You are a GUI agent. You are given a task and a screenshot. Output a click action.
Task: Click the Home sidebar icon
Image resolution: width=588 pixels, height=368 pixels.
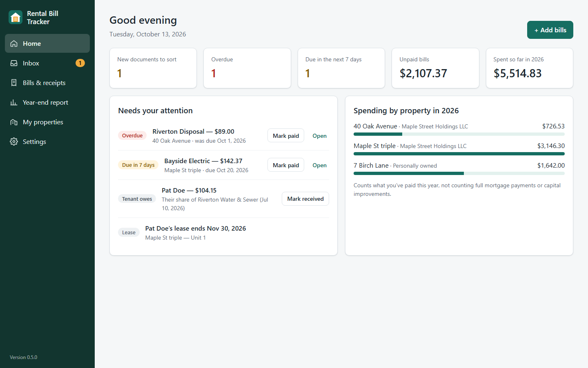click(14, 43)
